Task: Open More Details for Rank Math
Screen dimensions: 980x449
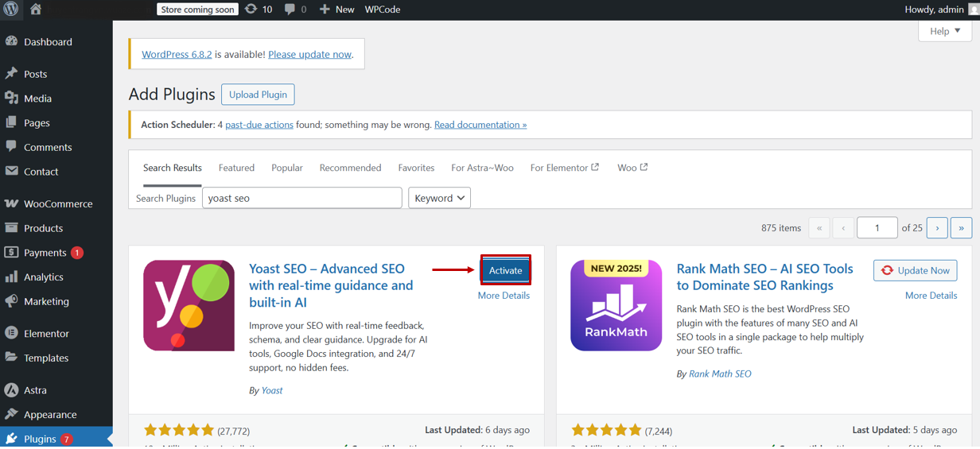Action: (931, 295)
